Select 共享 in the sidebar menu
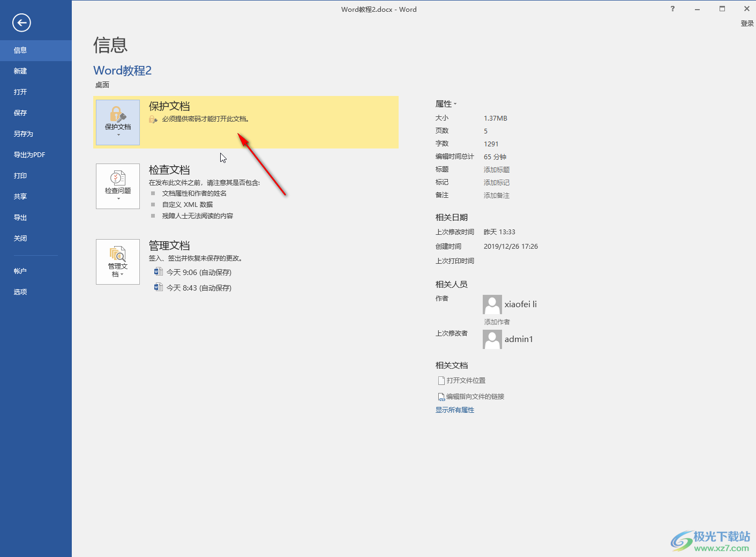The height and width of the screenshot is (557, 756). 36,197
